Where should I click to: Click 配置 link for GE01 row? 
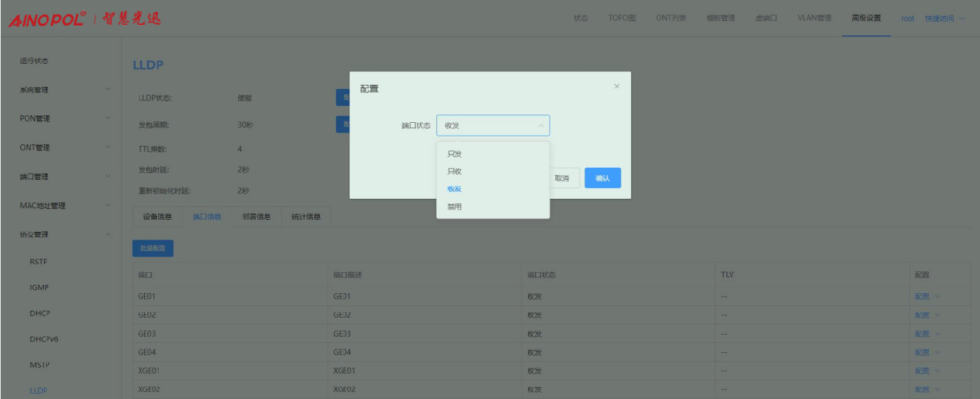pos(922,297)
